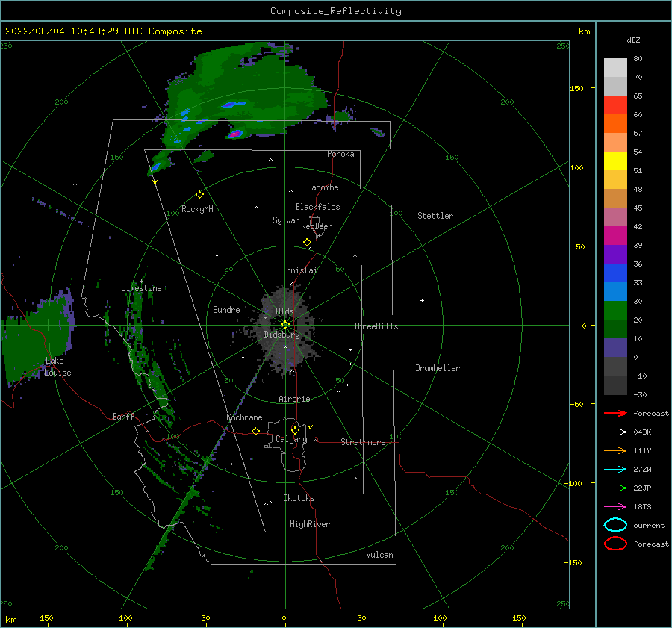Click the Okotoks town label
672x628 pixels.
[299, 498]
